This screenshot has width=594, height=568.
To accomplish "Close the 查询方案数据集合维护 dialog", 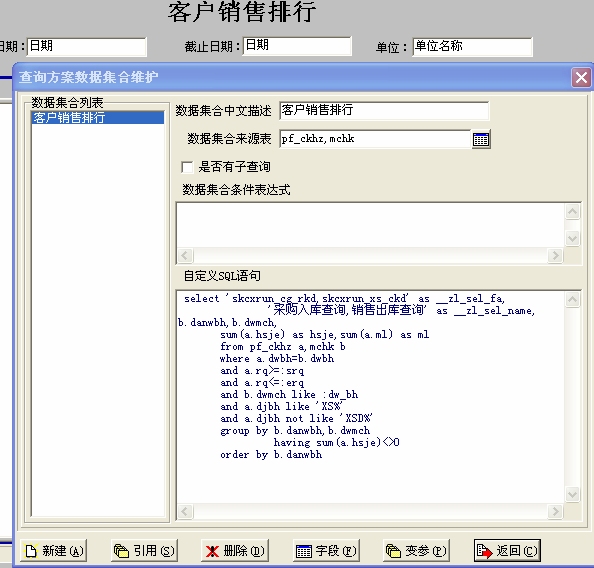I will pyautogui.click(x=581, y=78).
